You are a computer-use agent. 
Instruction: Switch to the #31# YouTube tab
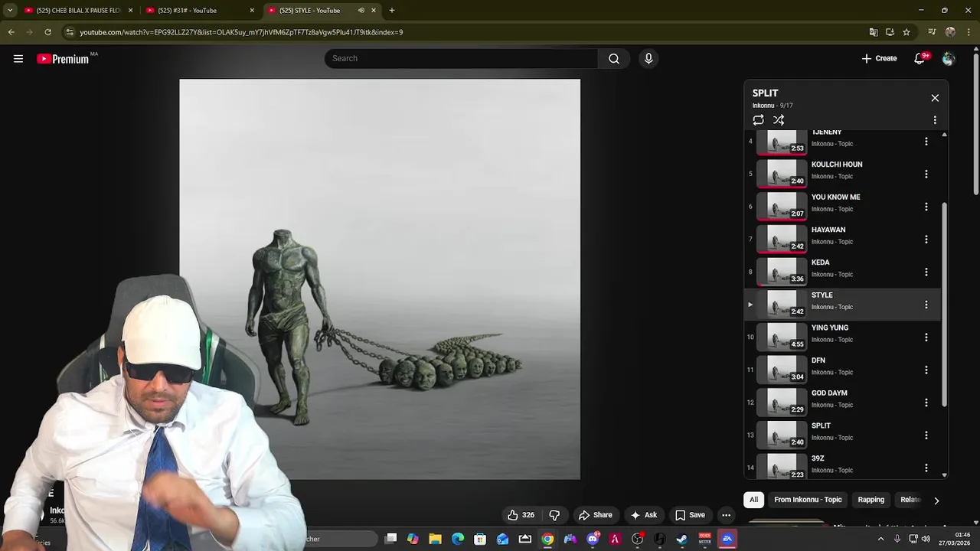click(x=200, y=11)
